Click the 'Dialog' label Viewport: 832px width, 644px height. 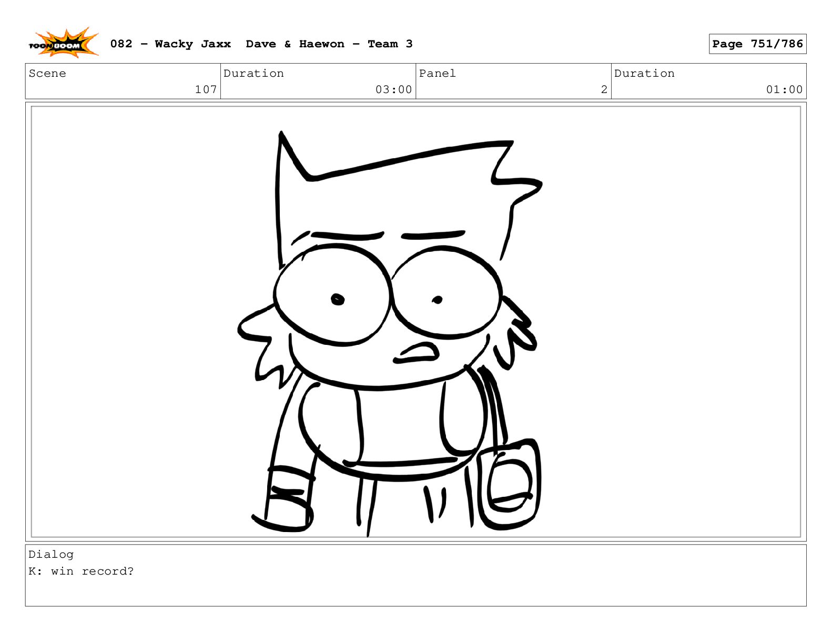click(51, 555)
